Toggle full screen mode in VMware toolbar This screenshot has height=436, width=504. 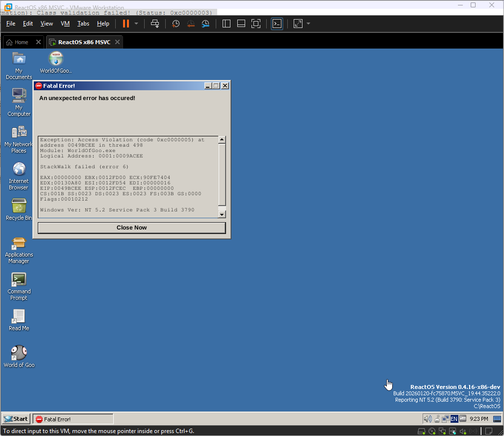pos(255,24)
